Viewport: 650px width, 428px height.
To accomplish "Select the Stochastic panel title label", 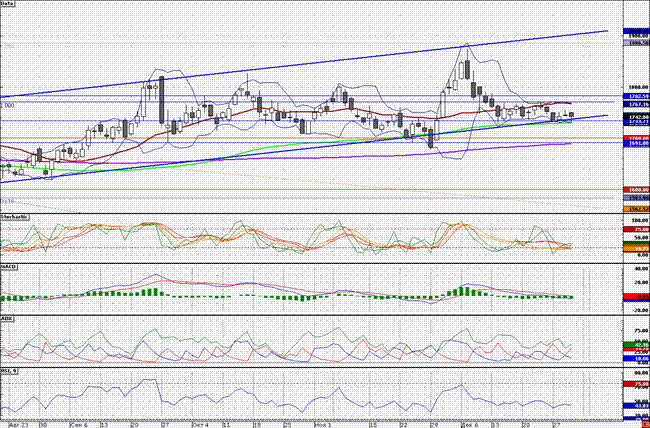I will coord(15,217).
